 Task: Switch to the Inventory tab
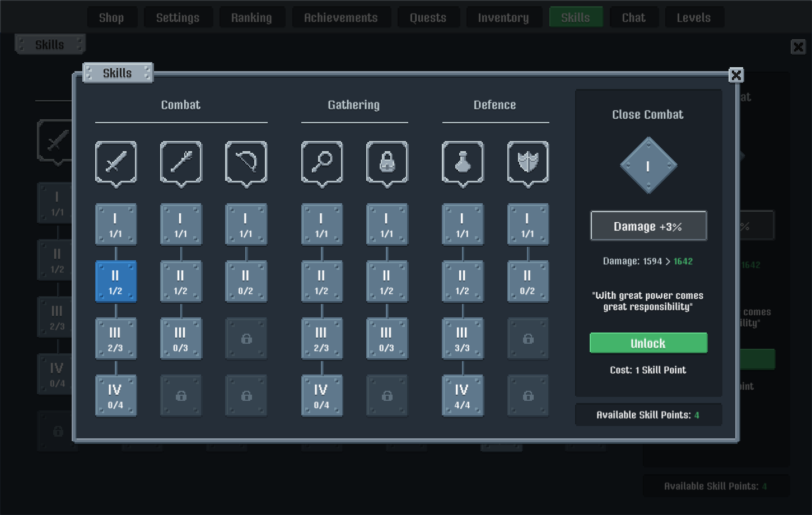click(503, 17)
